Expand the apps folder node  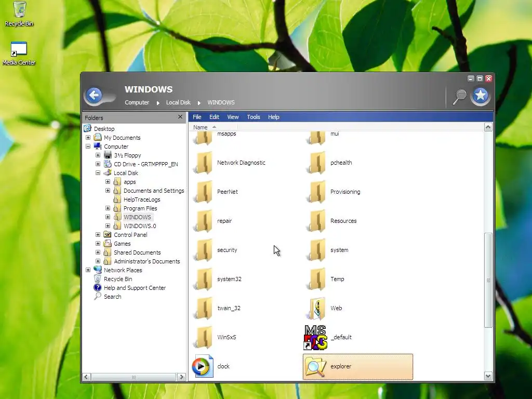[x=108, y=181]
